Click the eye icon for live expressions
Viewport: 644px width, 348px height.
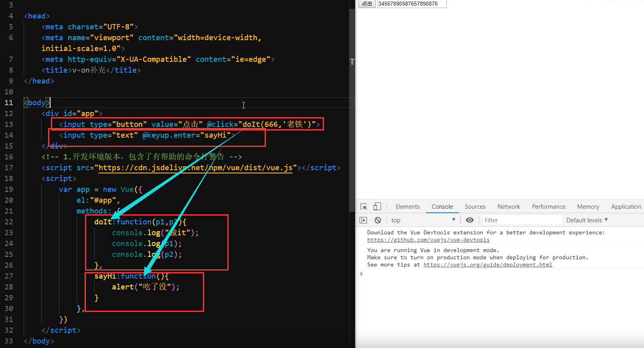pyautogui.click(x=470, y=220)
